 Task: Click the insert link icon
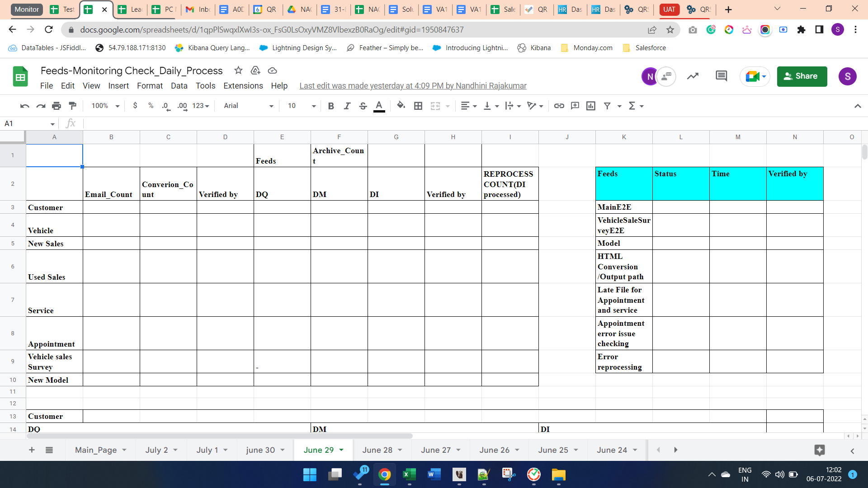(x=559, y=106)
